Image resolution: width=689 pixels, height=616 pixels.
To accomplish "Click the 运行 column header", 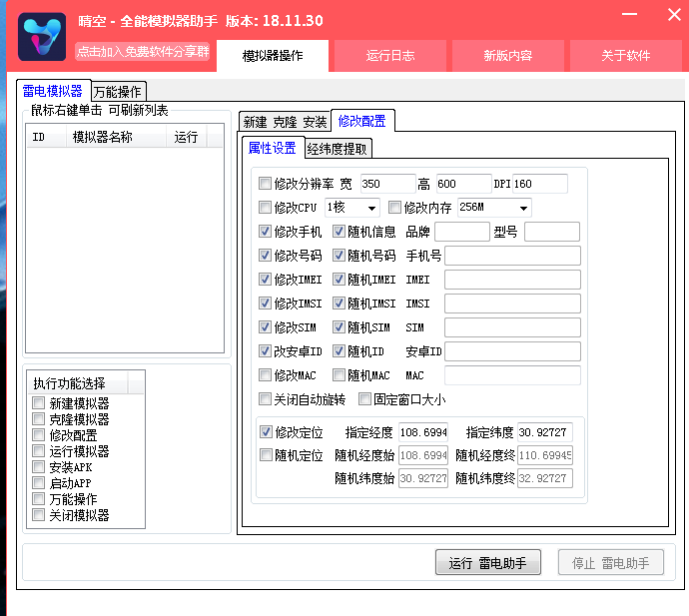I will (x=187, y=137).
